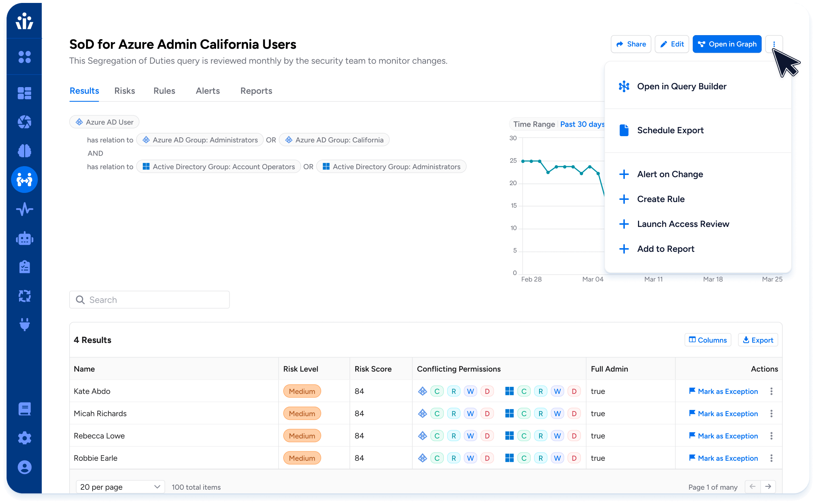Mark Kate Abdo as Exception
816x504 pixels.
723,391
